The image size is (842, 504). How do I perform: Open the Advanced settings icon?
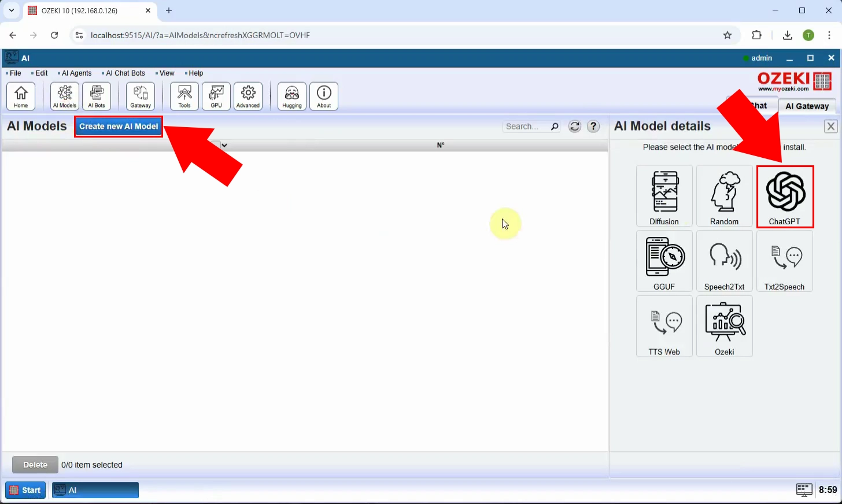[248, 96]
